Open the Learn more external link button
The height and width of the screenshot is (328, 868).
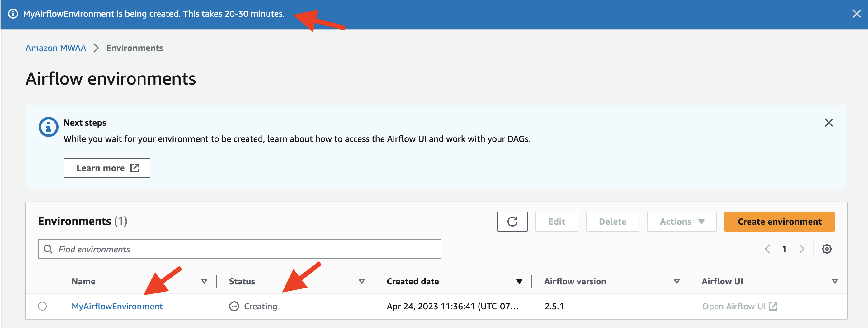107,168
